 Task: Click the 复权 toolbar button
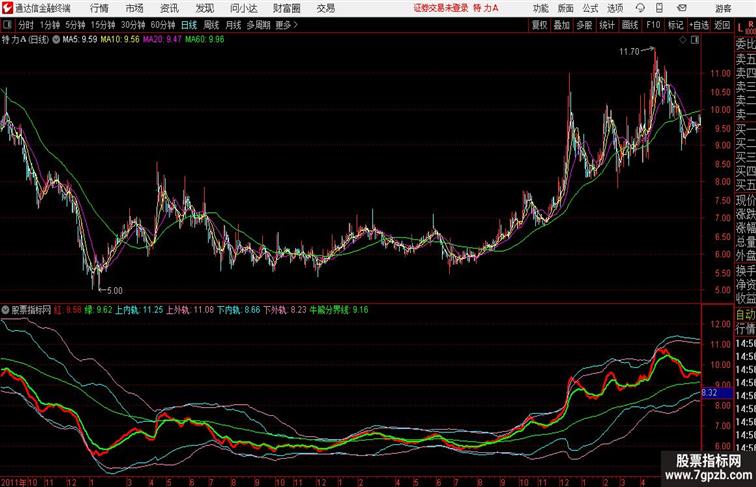[539, 25]
